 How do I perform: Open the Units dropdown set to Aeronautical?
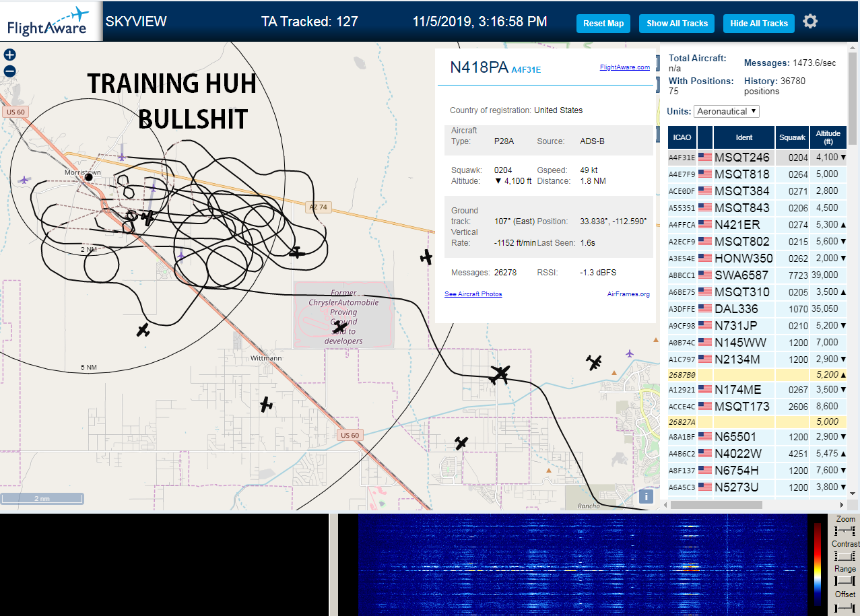[727, 111]
